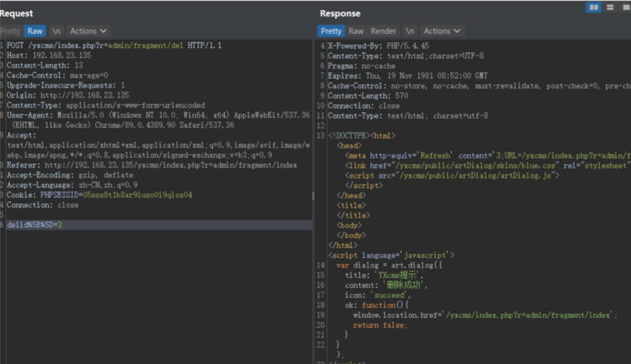The width and height of the screenshot is (631, 364).
Task: Click the delid%5B%5D=3 body parameter
Action: [x=34, y=225]
